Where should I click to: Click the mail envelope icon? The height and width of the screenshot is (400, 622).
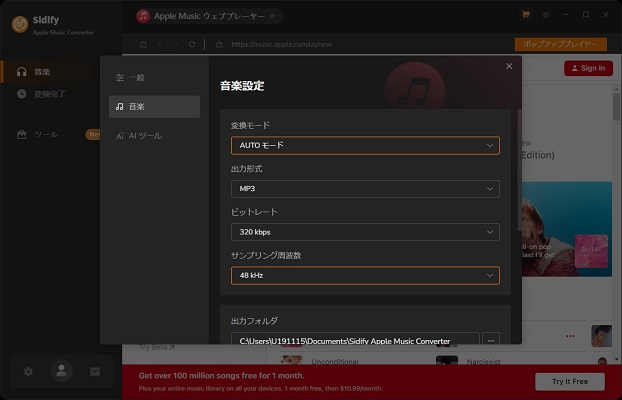(95, 372)
